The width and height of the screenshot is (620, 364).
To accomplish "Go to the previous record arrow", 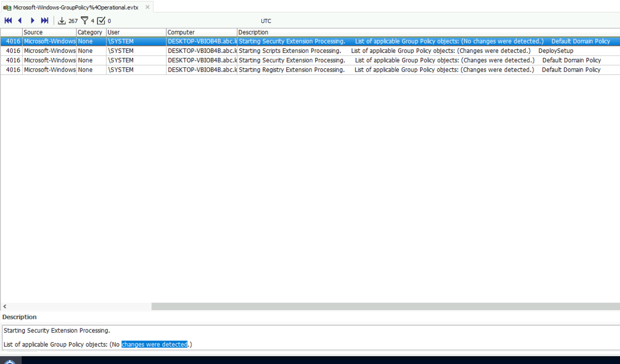I will click(x=20, y=21).
